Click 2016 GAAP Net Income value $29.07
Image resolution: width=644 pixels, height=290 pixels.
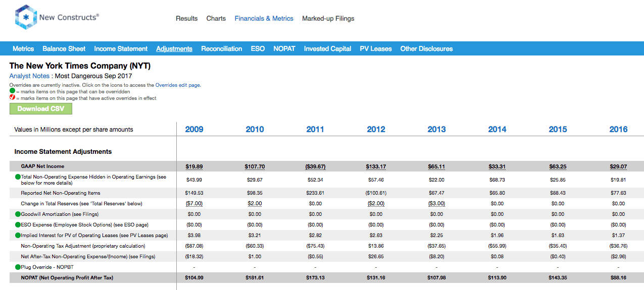pyautogui.click(x=619, y=166)
